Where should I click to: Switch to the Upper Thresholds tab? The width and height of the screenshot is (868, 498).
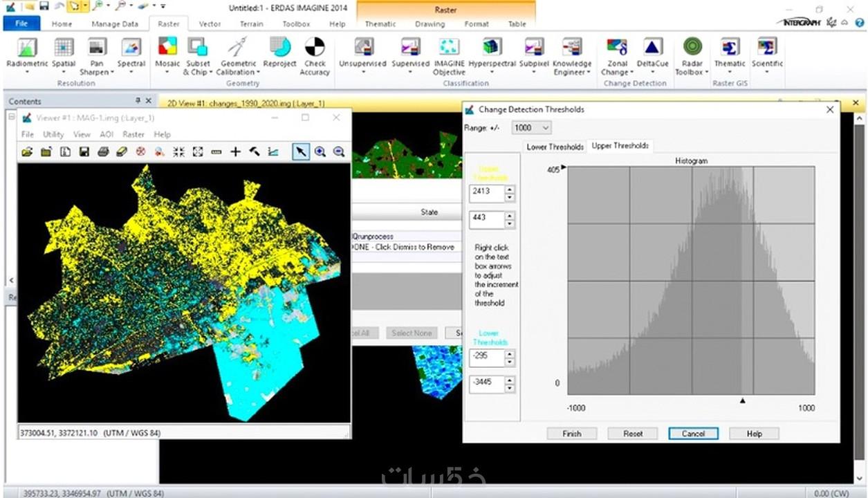point(620,146)
